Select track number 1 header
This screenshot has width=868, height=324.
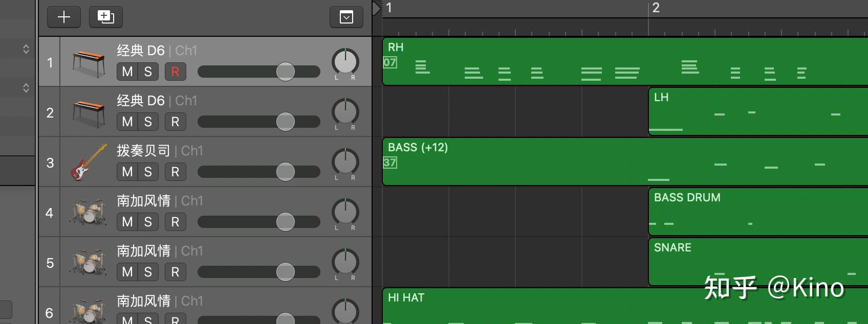coord(50,62)
